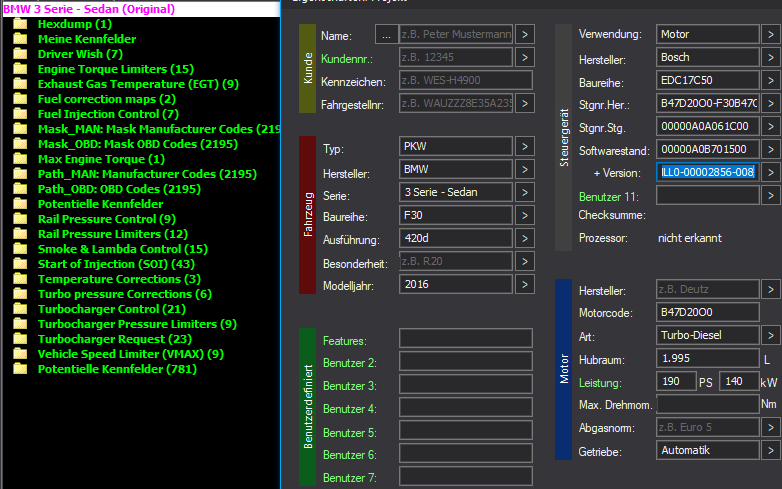Click the Benutzer 2 input field

(465, 361)
